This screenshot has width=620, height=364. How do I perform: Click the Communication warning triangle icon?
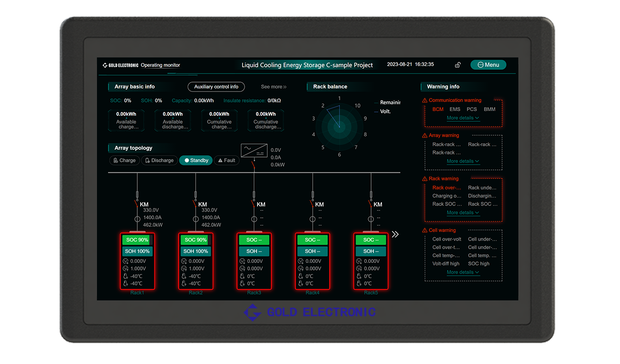pos(425,101)
